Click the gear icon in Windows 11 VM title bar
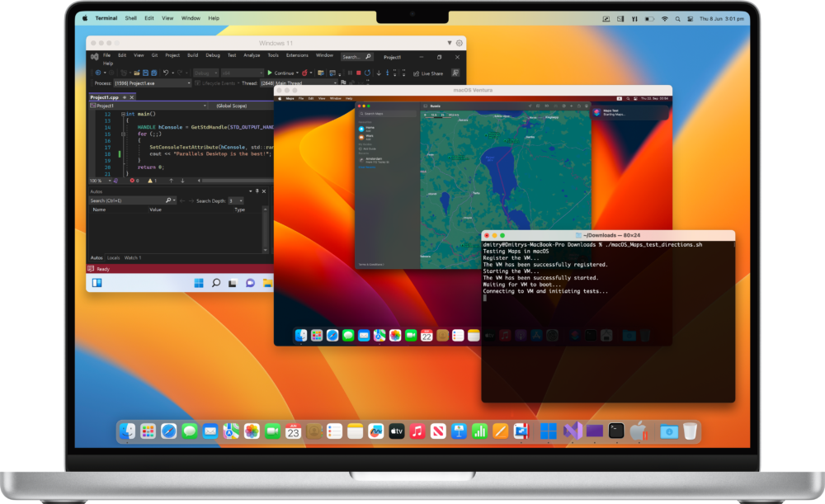This screenshot has height=504, width=825. tap(460, 43)
